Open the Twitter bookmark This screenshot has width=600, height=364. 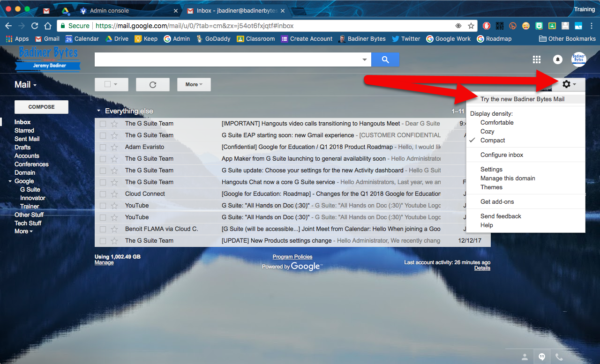coord(406,39)
